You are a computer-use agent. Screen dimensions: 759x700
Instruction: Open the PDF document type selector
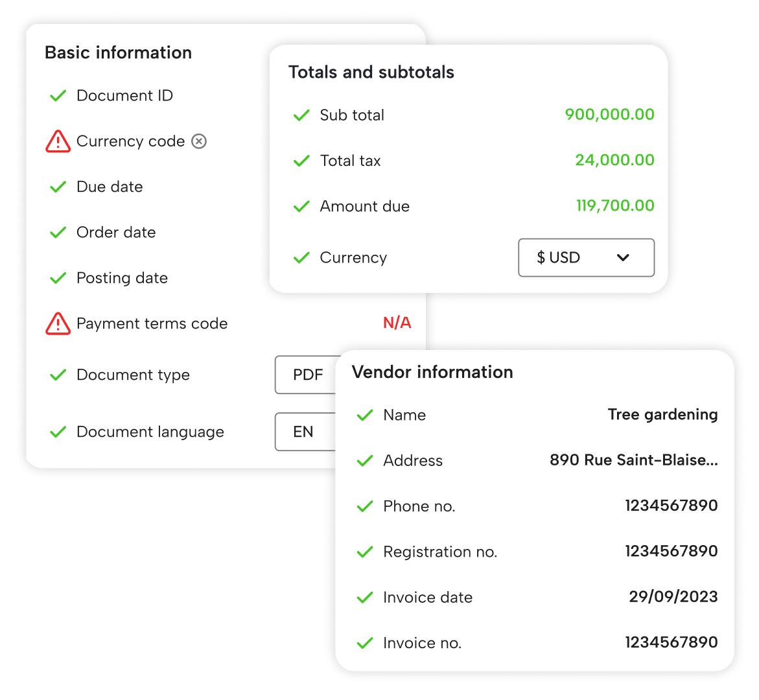306,375
